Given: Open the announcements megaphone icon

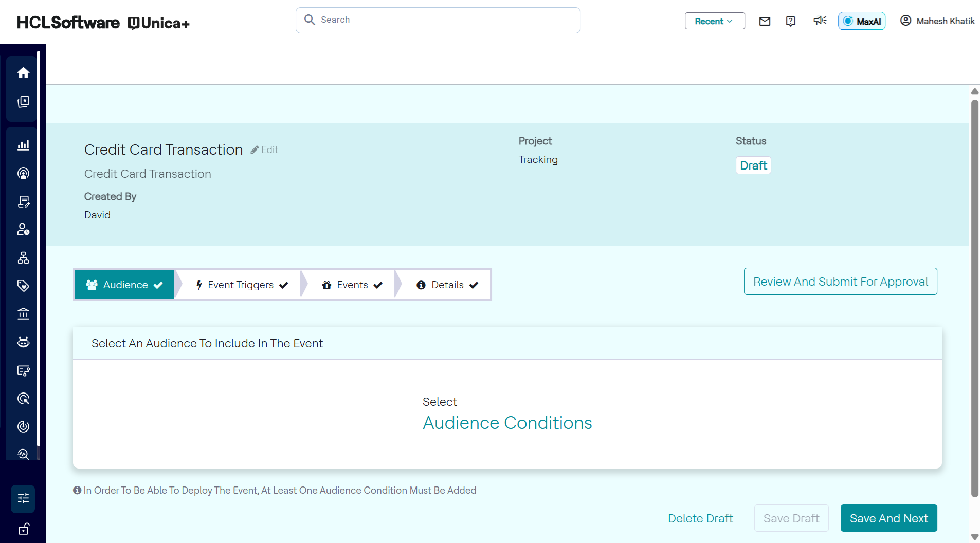Looking at the screenshot, I should click(820, 21).
